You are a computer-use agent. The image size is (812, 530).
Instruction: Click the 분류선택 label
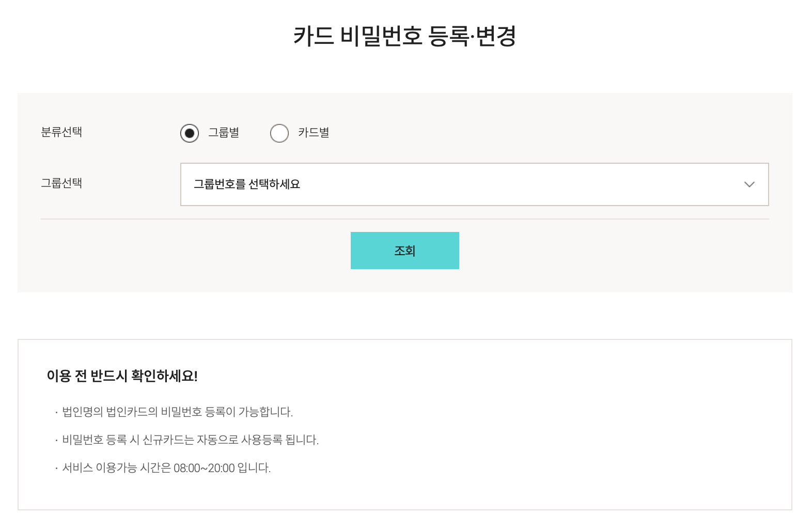click(62, 132)
